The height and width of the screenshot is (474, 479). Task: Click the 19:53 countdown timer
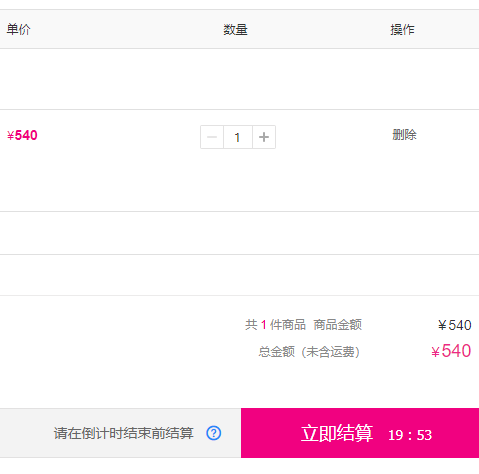tap(410, 435)
